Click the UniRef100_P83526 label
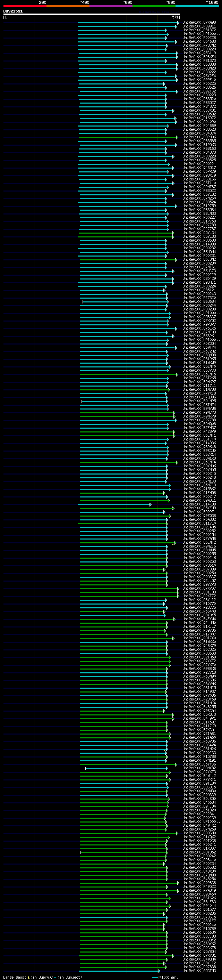 (199, 88)
